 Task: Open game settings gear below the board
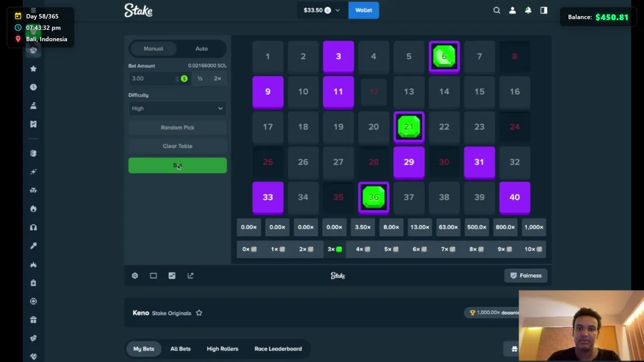135,276
